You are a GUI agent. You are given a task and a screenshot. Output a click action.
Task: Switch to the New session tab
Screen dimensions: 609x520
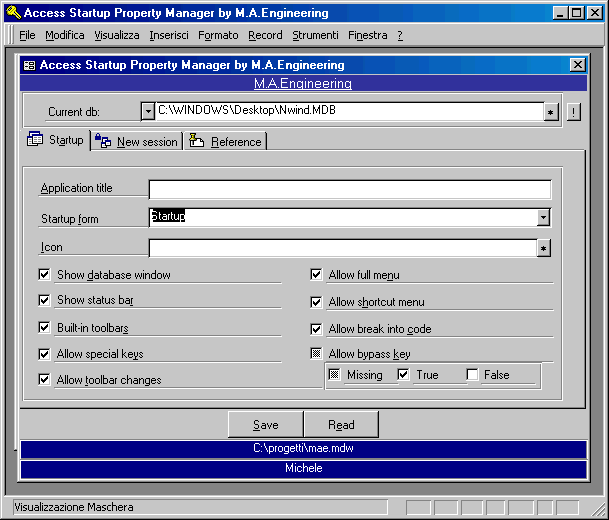(x=137, y=142)
